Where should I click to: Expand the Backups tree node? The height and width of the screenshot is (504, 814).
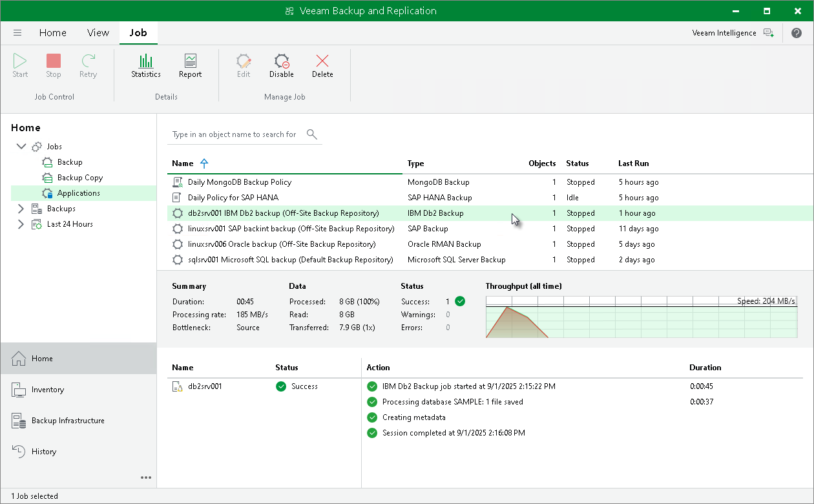coord(21,209)
